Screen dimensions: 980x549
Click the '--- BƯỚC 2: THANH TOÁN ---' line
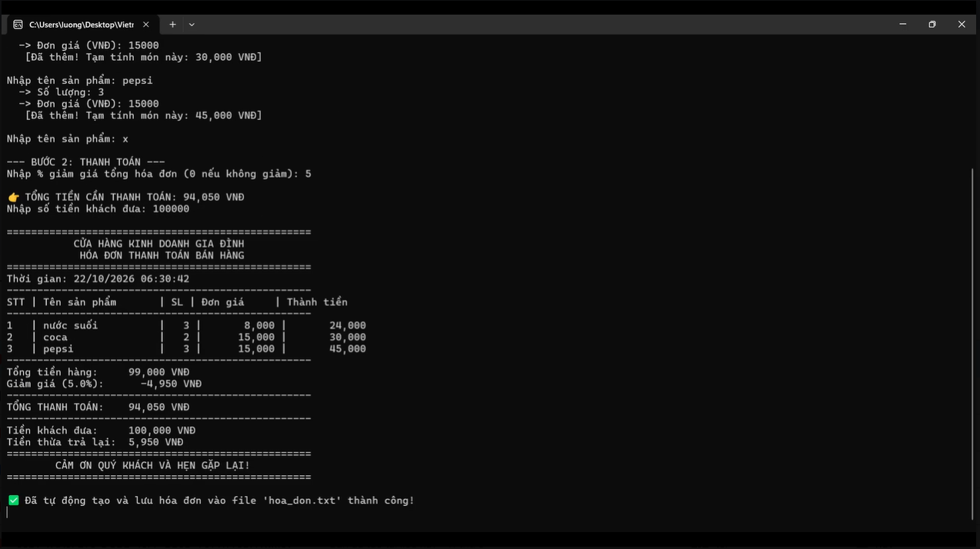[x=86, y=162]
